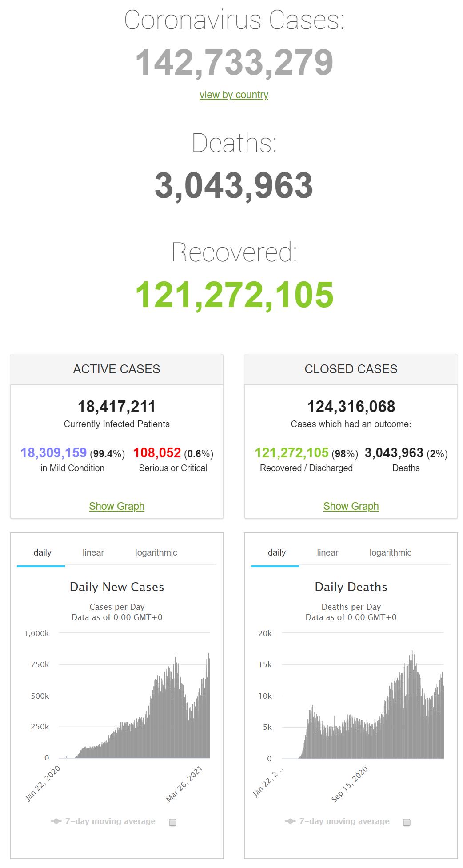
Task: Toggle 7-day moving average legend marker for deaths
Action: [x=290, y=821]
